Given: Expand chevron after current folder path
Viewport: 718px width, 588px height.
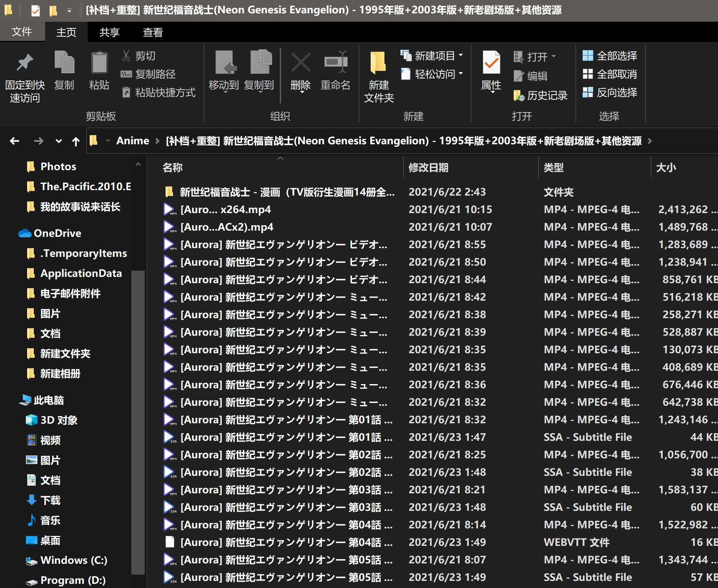Looking at the screenshot, I should click(650, 141).
